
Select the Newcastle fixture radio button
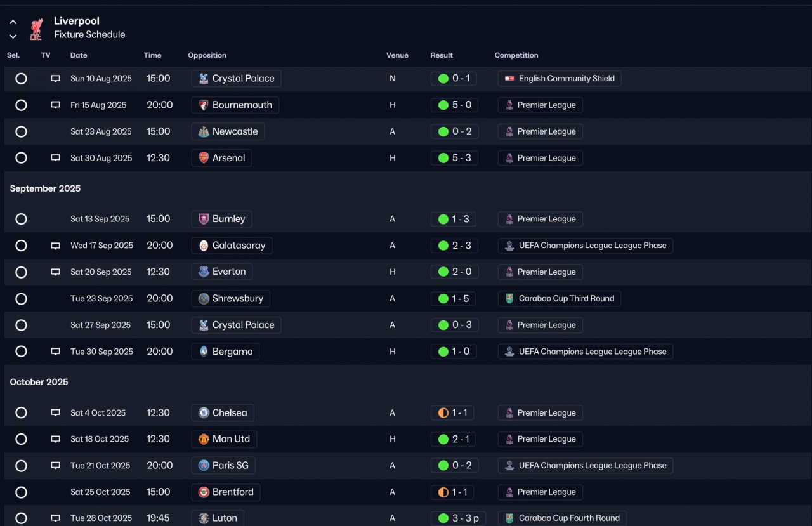[x=22, y=132]
